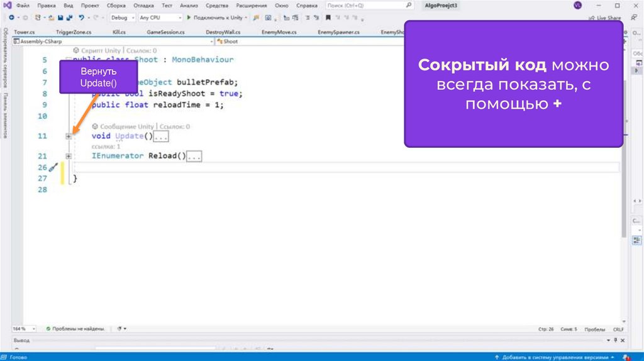Open the Тест menu
644x361 pixels.
point(167,5)
